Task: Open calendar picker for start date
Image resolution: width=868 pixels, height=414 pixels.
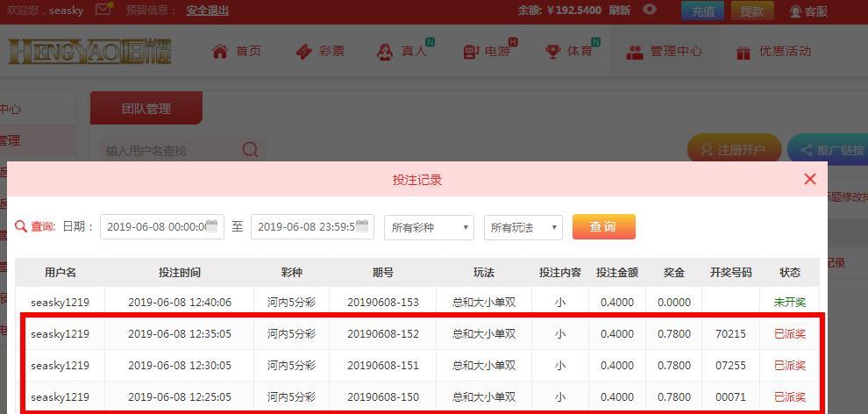Action: coord(212,226)
